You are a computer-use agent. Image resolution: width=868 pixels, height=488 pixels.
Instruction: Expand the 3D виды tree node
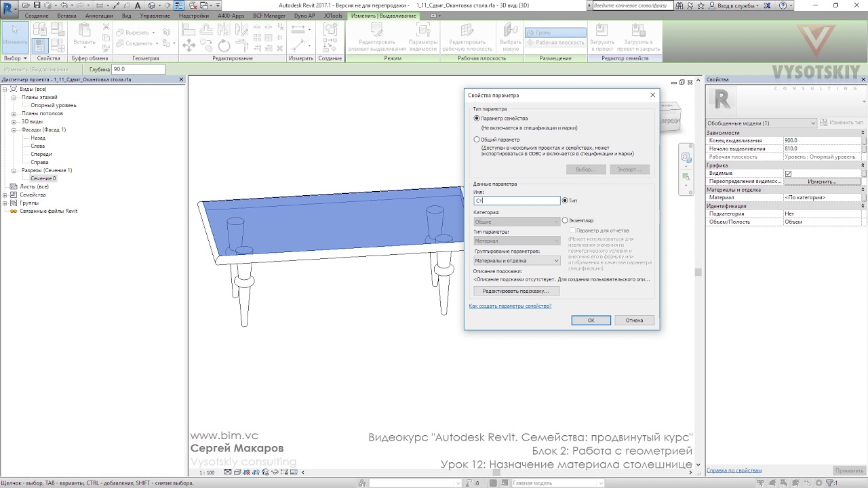(14, 121)
